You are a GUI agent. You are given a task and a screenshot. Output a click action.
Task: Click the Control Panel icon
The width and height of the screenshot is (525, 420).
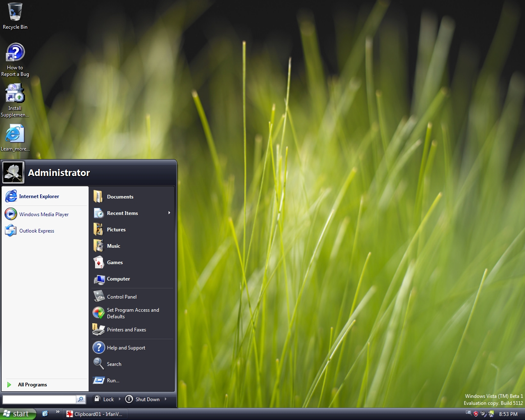click(99, 296)
